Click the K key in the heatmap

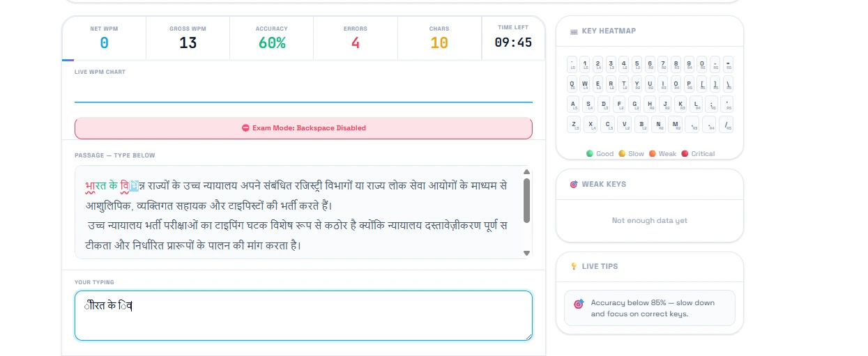[x=680, y=105]
